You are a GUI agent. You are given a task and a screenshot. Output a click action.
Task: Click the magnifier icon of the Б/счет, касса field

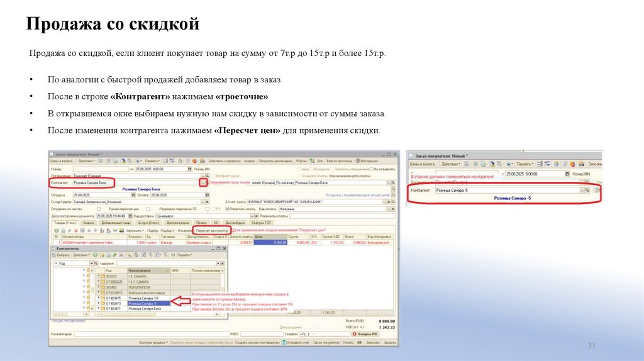point(393,202)
